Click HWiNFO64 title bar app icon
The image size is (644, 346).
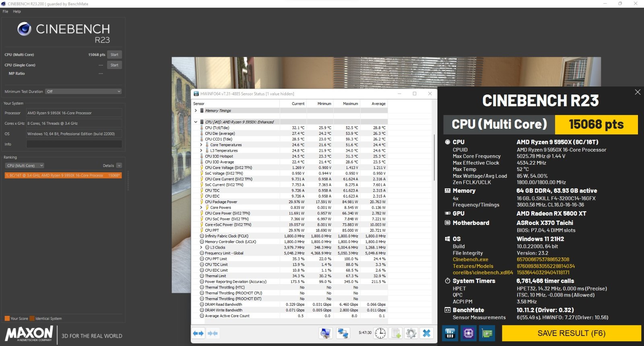click(196, 94)
